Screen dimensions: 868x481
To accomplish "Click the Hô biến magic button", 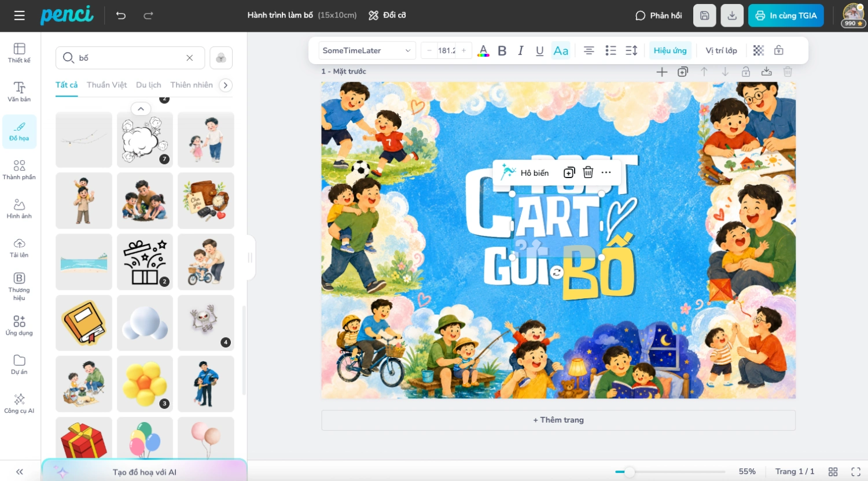I will point(525,172).
